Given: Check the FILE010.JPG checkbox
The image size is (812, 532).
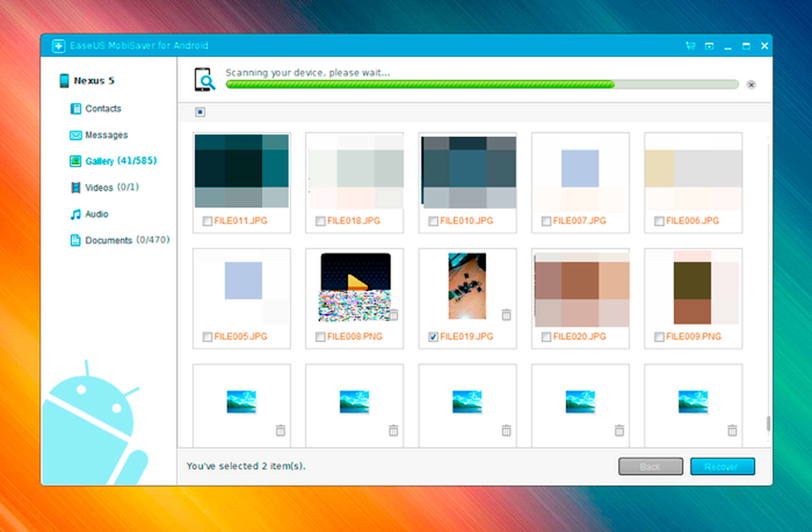Looking at the screenshot, I should (433, 221).
